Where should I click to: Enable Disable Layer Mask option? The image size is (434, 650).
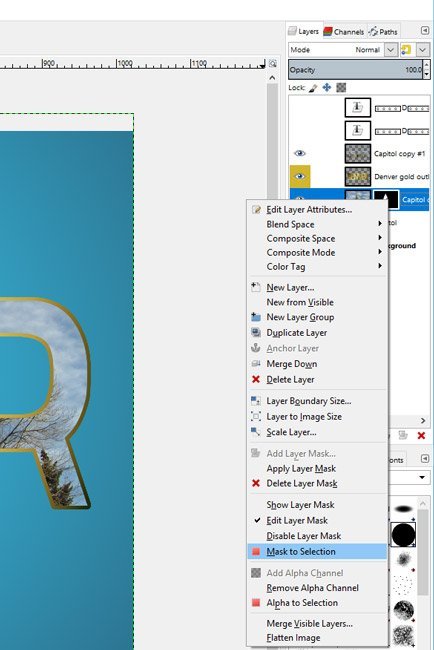click(303, 536)
